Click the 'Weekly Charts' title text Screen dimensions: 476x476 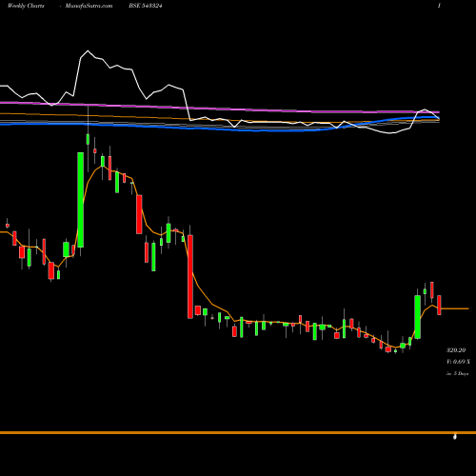[x=26, y=6]
